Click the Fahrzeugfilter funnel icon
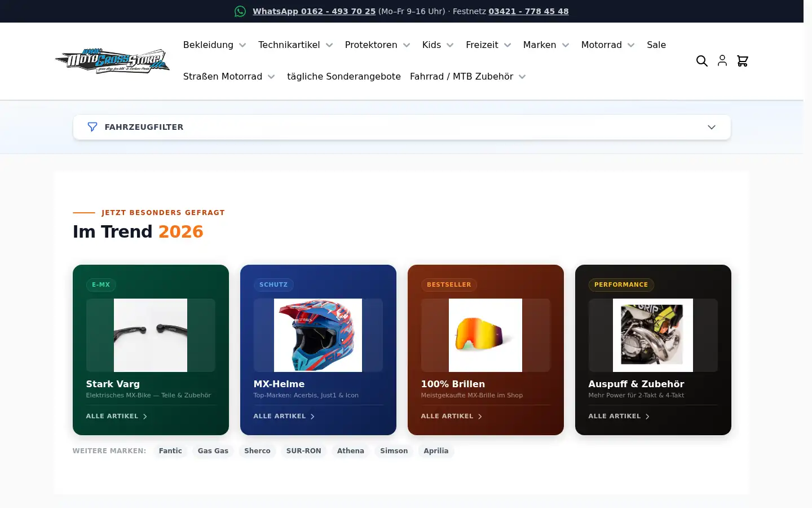Image resolution: width=812 pixels, height=508 pixels. (x=92, y=127)
